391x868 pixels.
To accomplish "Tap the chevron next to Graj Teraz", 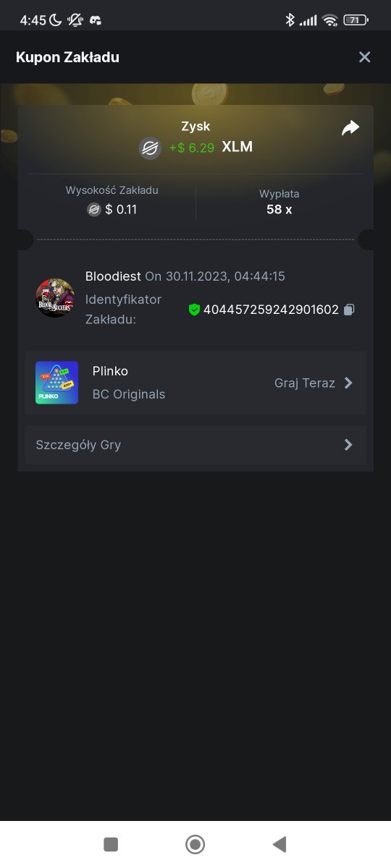I will [x=348, y=383].
